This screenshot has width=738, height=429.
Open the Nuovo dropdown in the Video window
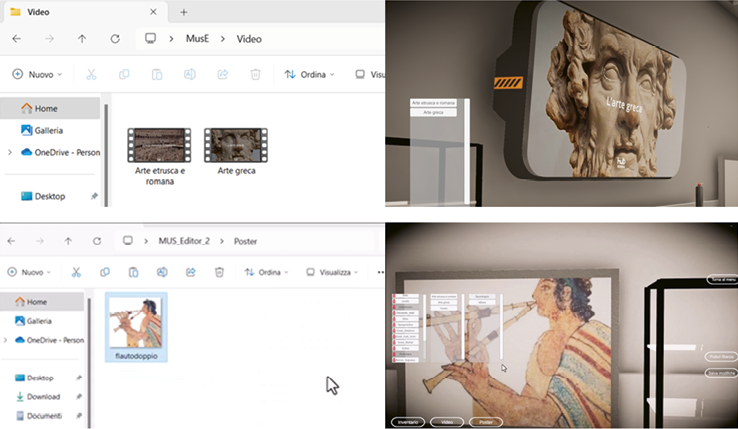pos(37,74)
